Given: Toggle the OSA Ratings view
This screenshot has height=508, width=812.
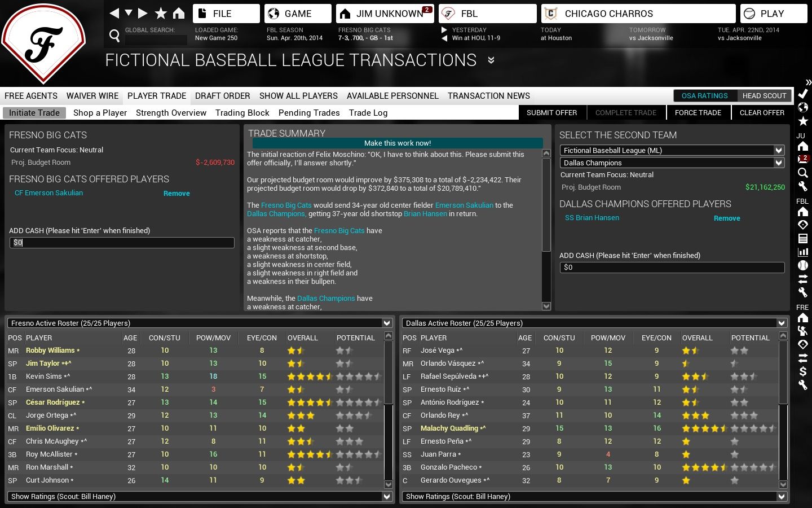Looking at the screenshot, I should click(704, 96).
